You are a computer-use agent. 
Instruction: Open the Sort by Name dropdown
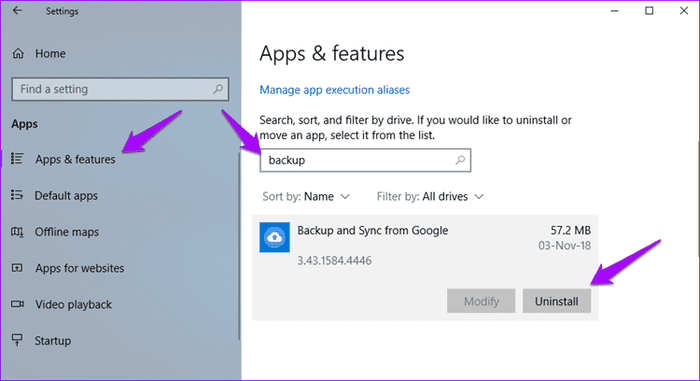(x=306, y=197)
